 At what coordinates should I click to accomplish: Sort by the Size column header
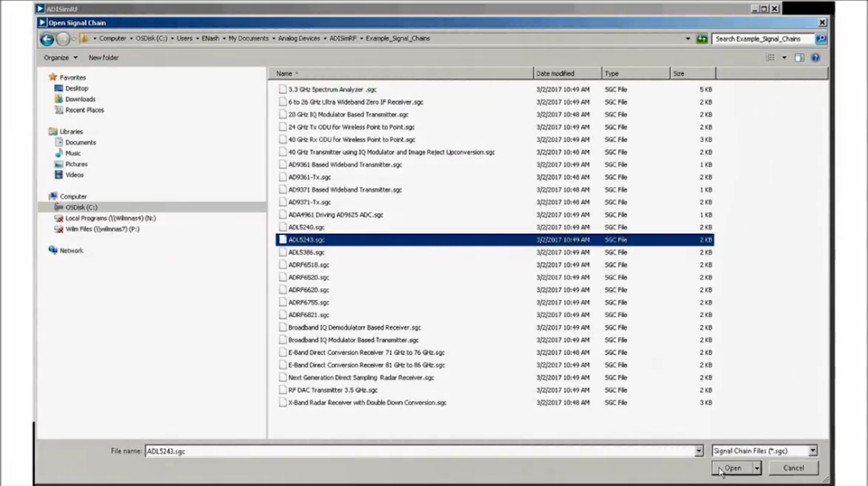coord(693,74)
